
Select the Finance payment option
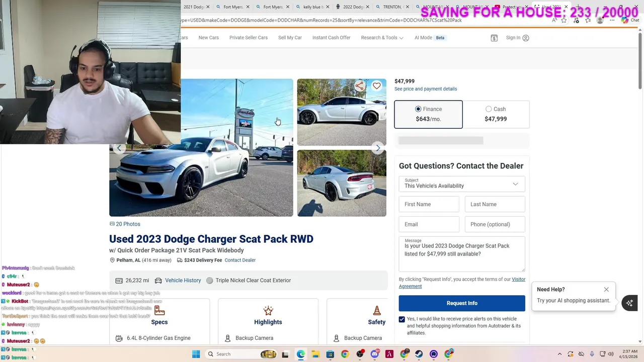pyautogui.click(x=428, y=114)
